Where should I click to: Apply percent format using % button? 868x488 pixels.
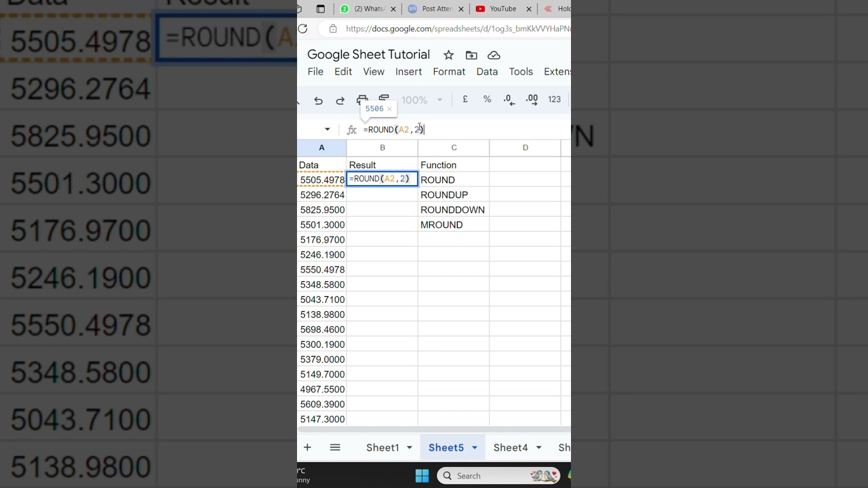tap(487, 99)
